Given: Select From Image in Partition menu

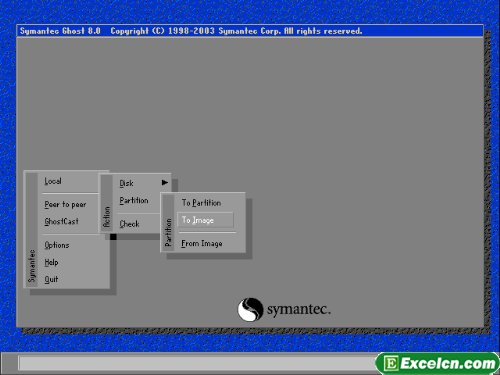Looking at the screenshot, I should (x=202, y=243).
